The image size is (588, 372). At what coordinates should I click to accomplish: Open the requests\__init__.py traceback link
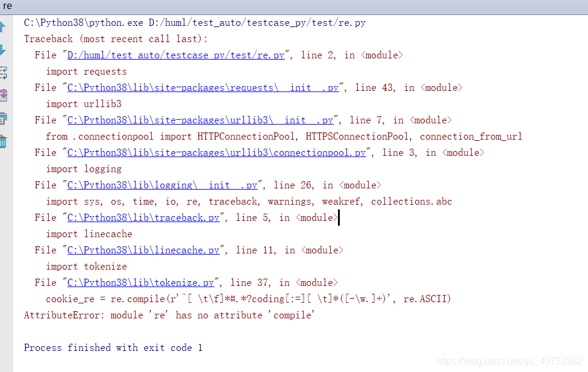tap(203, 88)
